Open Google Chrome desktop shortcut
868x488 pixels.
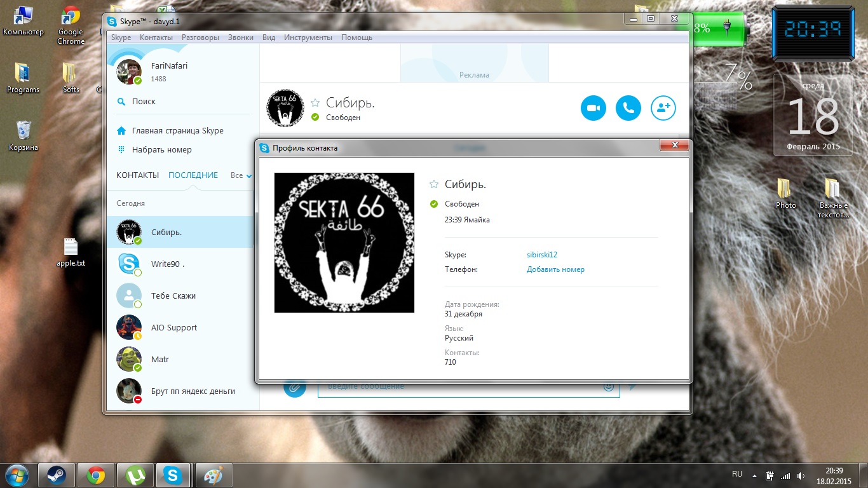(x=71, y=25)
